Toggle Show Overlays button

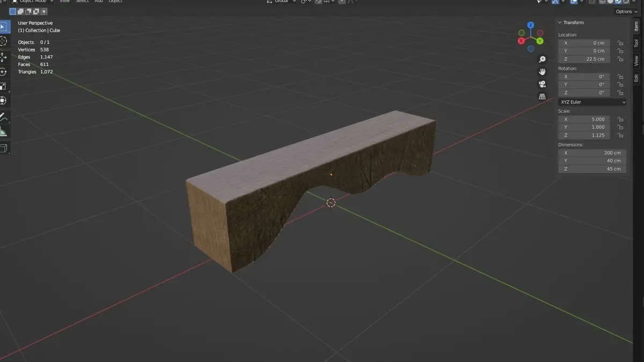(x=574, y=2)
